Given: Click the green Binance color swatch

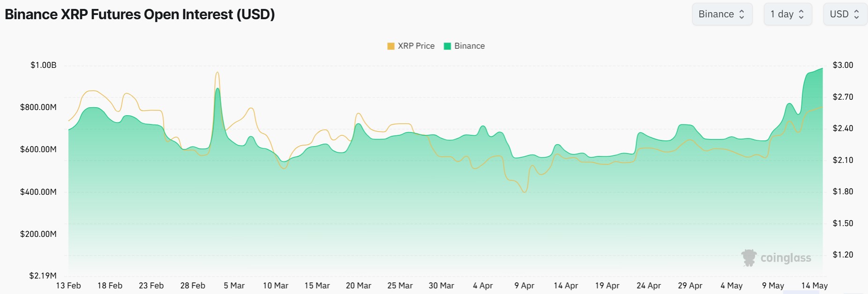Looking at the screenshot, I should point(447,46).
